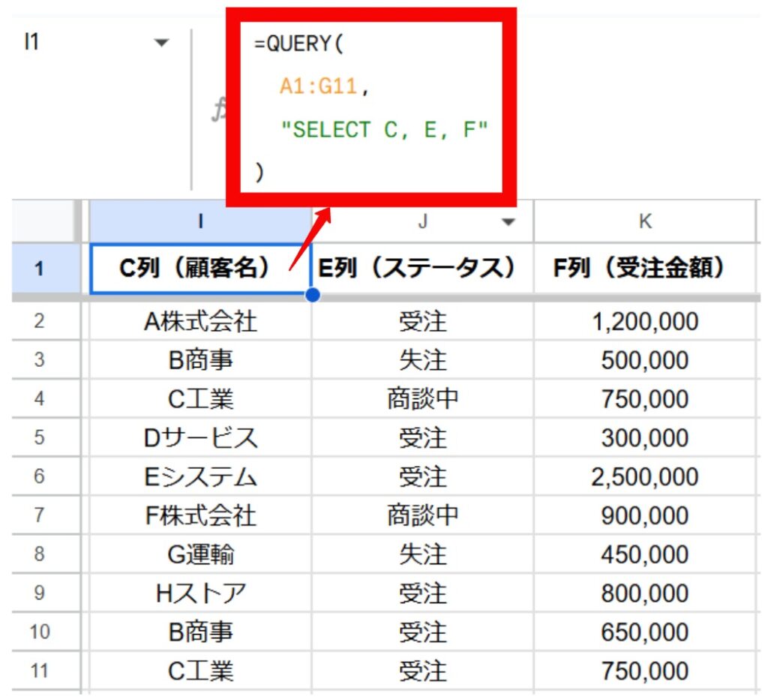Click cell C工業 in row 11

(200, 671)
